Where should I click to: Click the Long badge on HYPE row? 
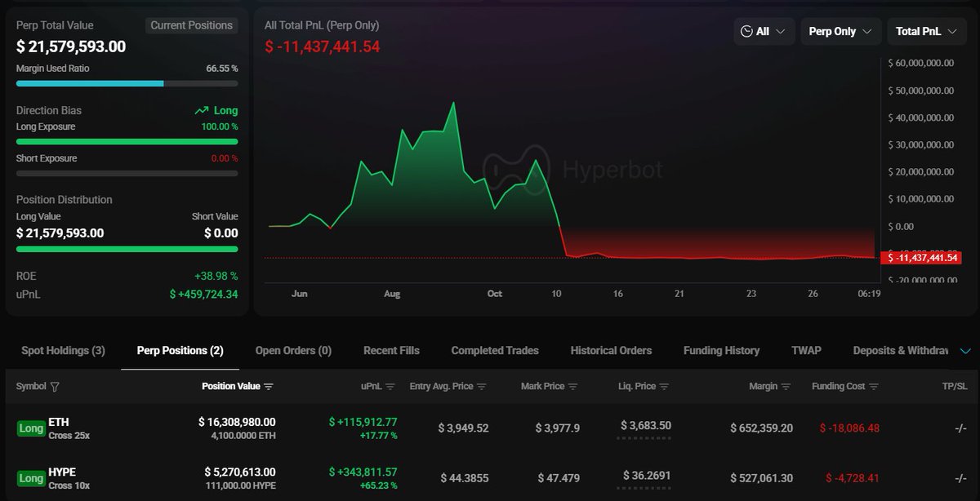[31, 478]
